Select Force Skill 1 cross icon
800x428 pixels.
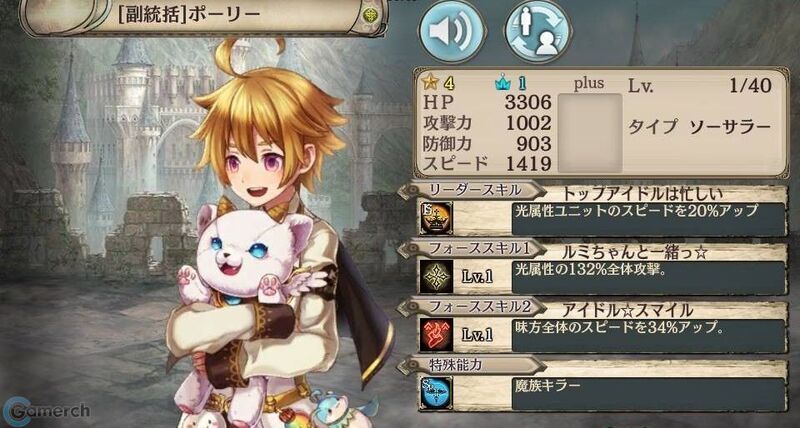(x=436, y=276)
